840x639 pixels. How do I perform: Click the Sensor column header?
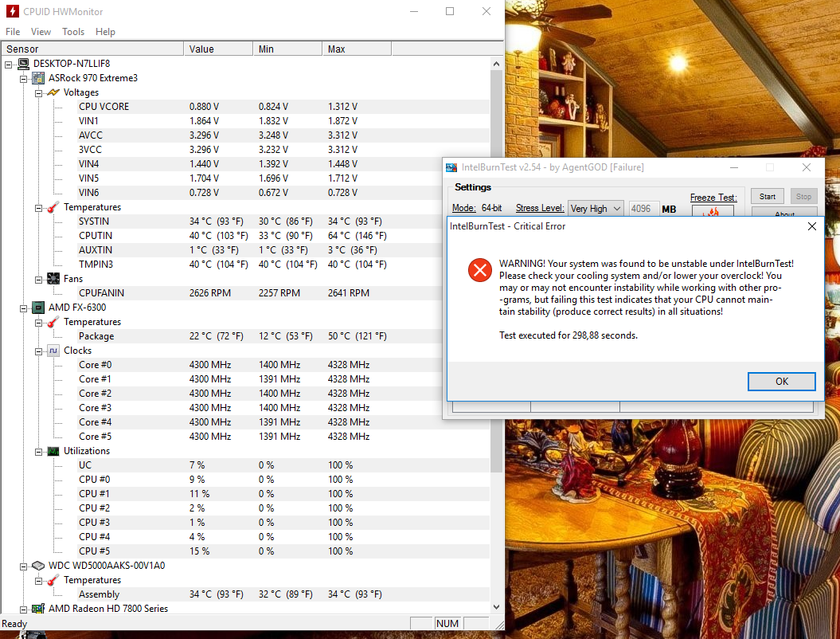tap(92, 49)
